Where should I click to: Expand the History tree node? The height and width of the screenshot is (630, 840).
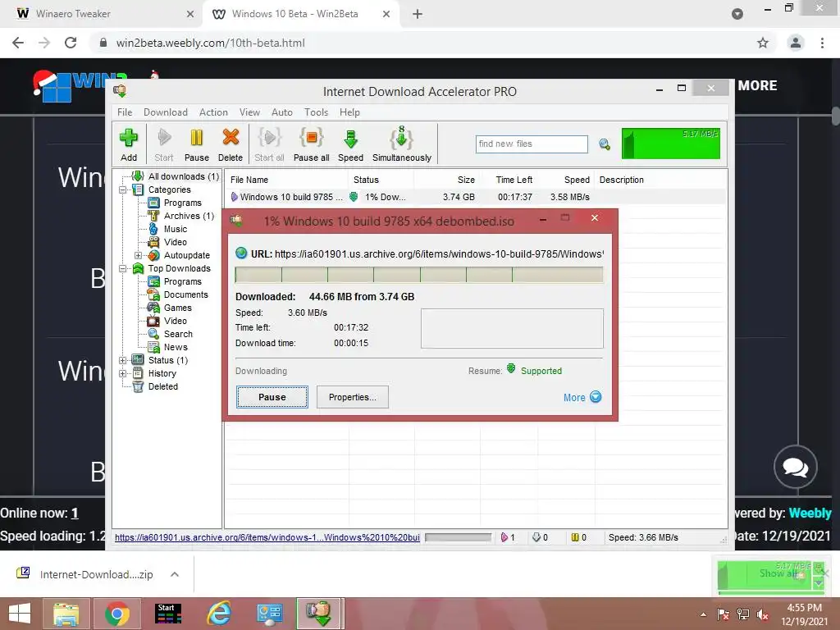coord(123,373)
